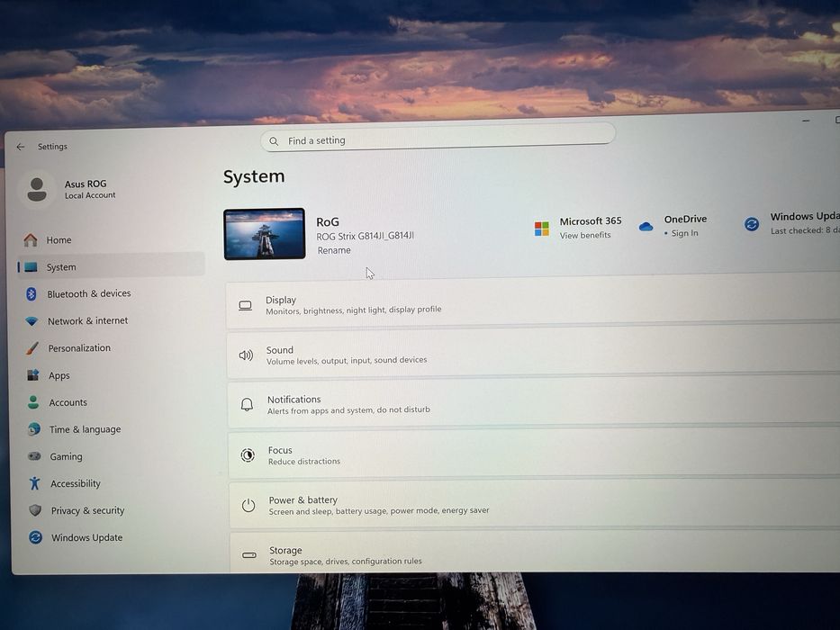
Task: Click the Focus target icon
Action: 248,455
